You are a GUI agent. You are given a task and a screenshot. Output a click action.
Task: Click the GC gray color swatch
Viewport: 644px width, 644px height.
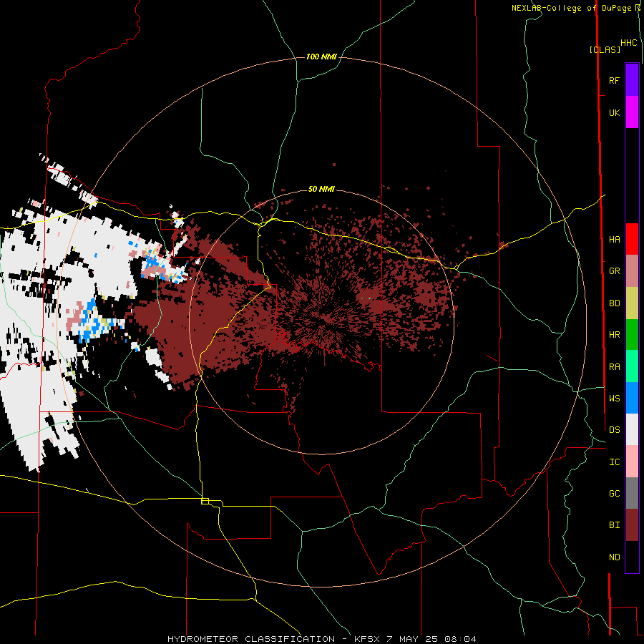point(632,493)
